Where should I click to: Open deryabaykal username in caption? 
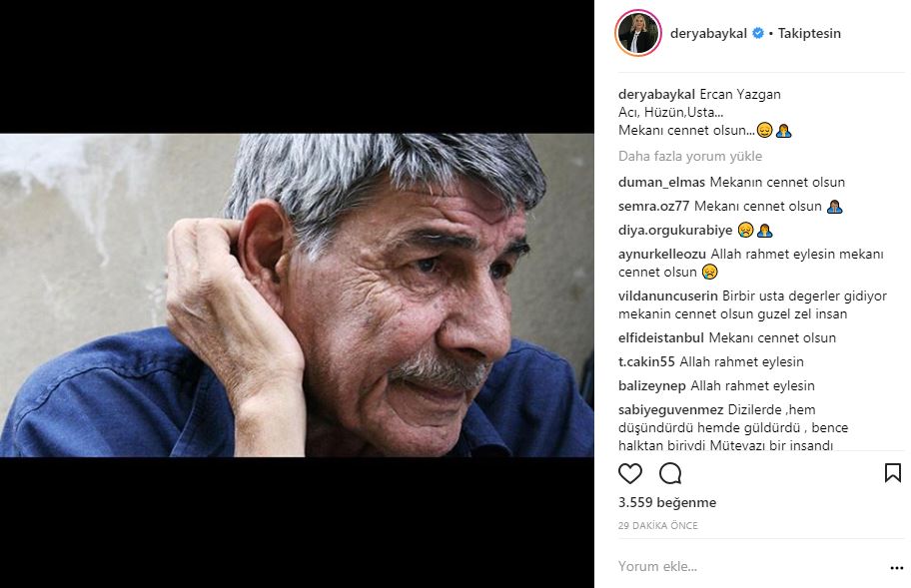[x=656, y=94]
